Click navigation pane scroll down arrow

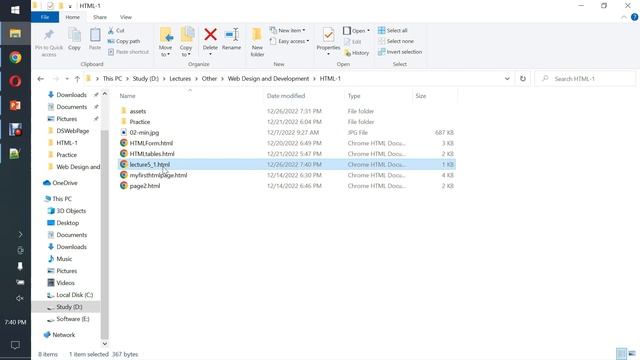click(x=104, y=344)
